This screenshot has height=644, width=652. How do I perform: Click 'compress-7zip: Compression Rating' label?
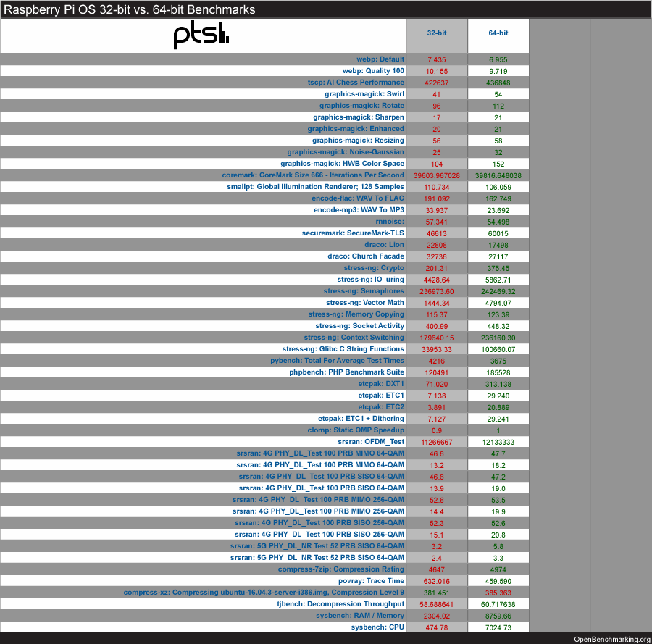341,569
